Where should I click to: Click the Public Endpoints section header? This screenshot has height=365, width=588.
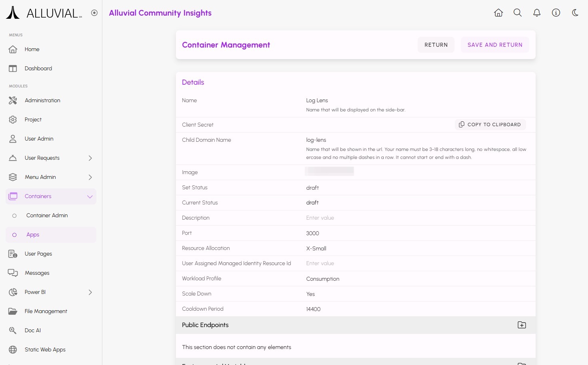click(x=356, y=325)
